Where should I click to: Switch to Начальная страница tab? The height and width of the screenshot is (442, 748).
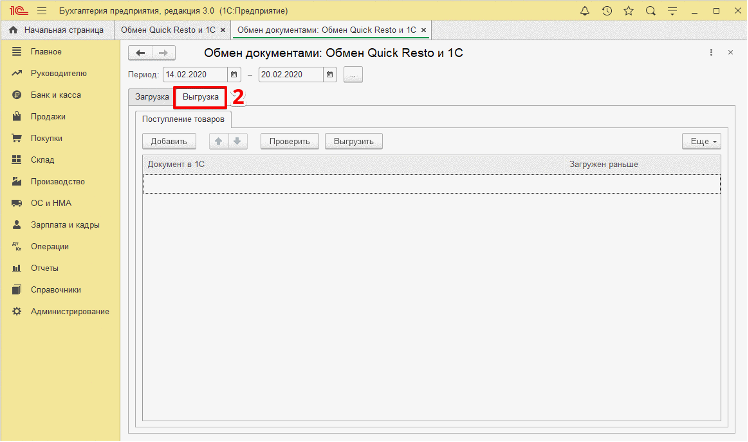[x=57, y=30]
